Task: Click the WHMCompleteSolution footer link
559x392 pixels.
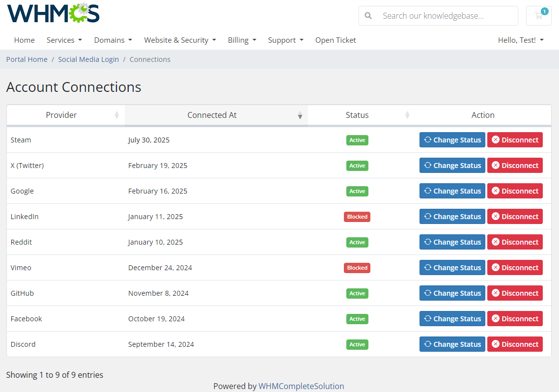Action: [x=301, y=386]
